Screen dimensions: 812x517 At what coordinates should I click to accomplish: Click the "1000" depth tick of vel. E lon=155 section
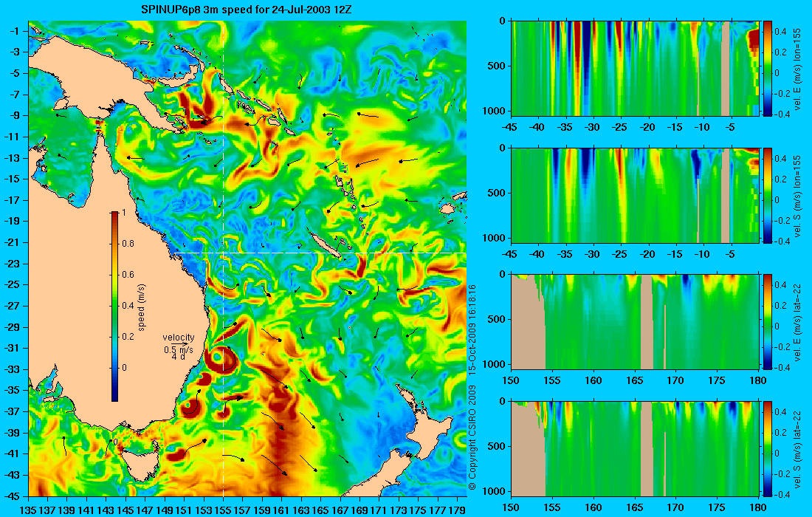point(495,110)
